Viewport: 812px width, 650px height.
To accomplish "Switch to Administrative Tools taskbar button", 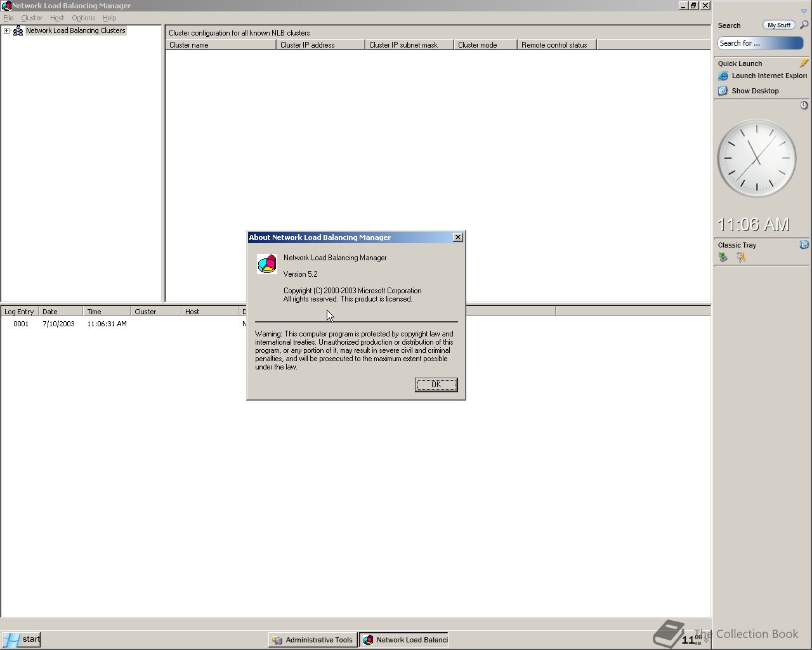I will [312, 640].
